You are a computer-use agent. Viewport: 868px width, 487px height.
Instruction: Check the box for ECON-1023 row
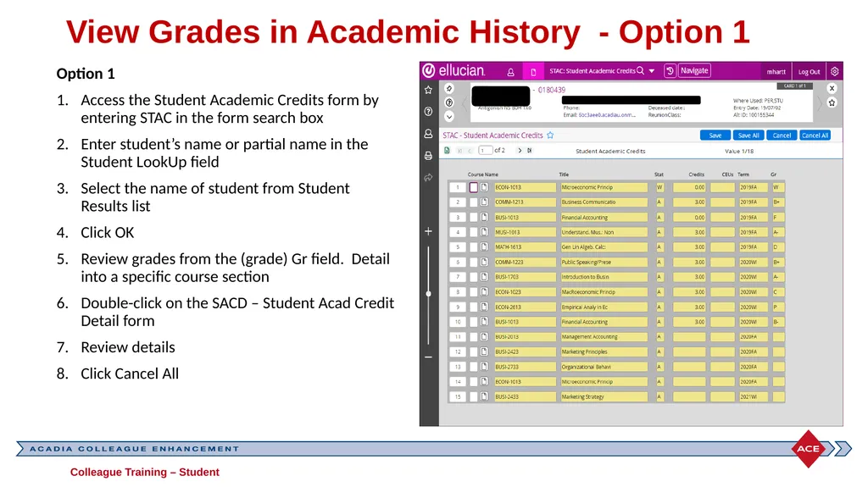pos(473,292)
